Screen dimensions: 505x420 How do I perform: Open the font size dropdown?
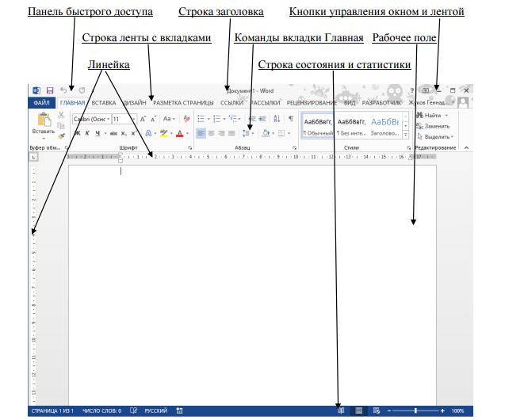click(x=134, y=120)
